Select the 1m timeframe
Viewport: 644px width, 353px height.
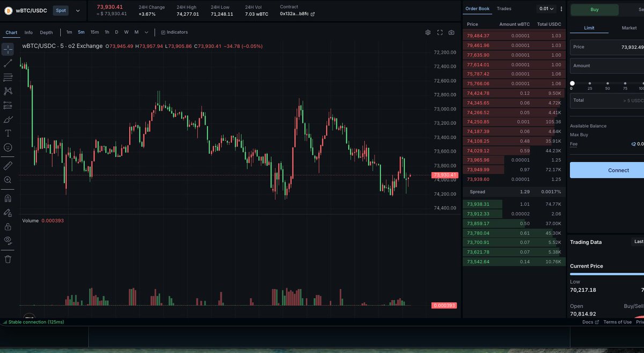tap(69, 32)
